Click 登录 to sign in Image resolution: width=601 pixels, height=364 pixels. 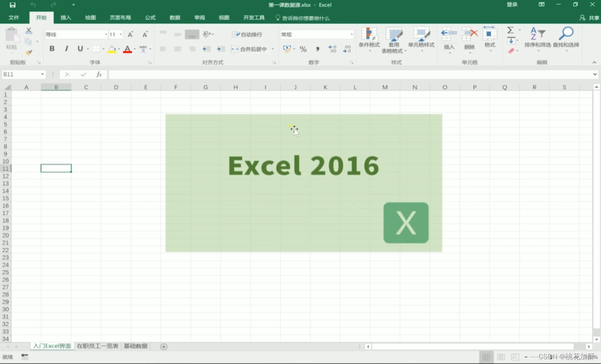(512, 5)
